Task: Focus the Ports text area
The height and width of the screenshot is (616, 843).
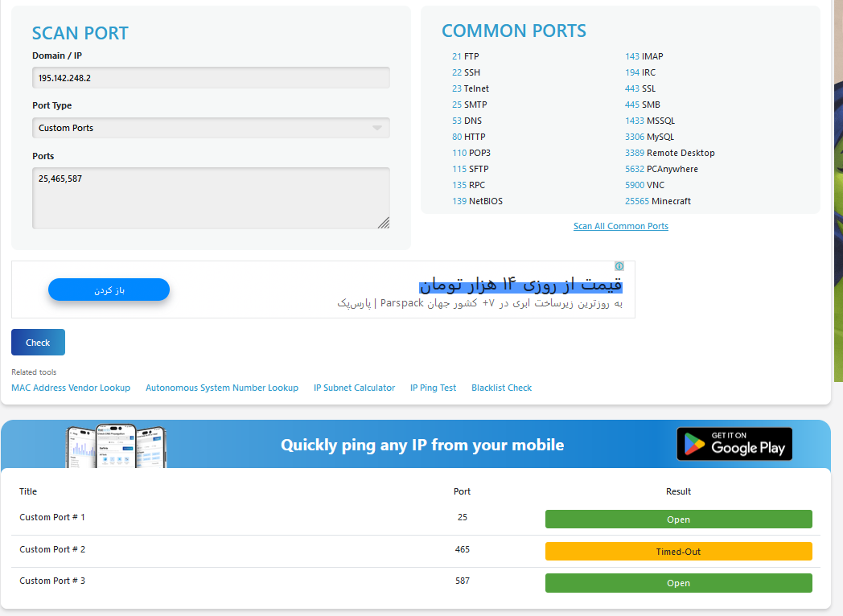Action: point(211,198)
